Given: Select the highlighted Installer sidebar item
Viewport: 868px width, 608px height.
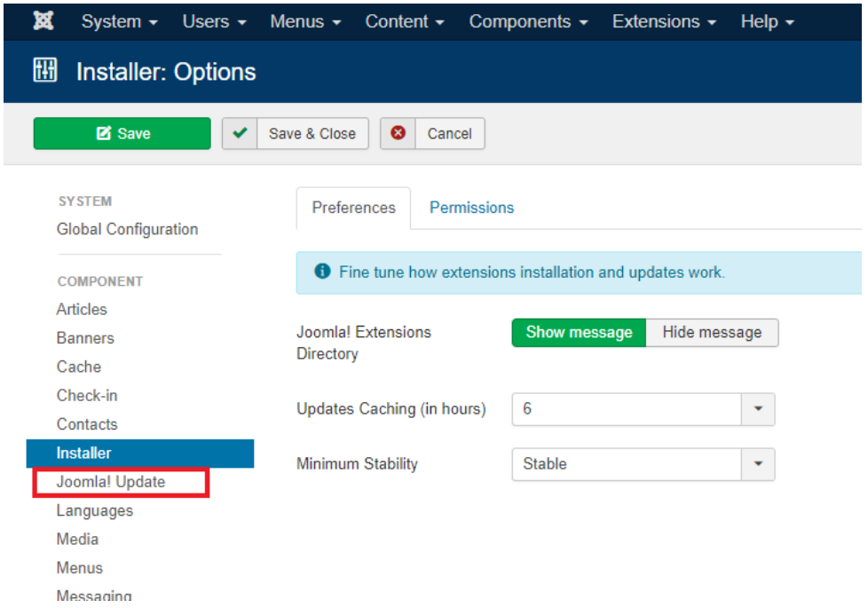Looking at the screenshot, I should pyautogui.click(x=140, y=454).
